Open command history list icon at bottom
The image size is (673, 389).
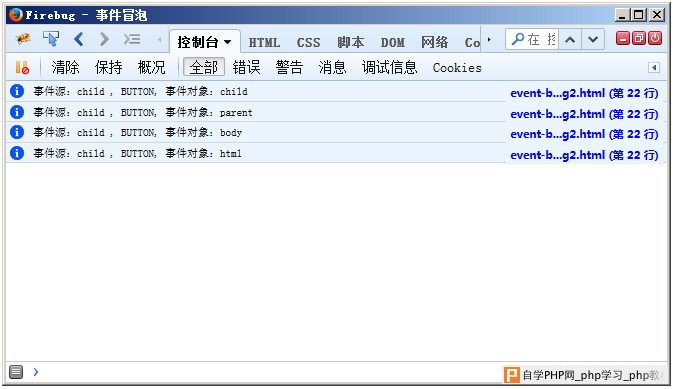coord(16,372)
